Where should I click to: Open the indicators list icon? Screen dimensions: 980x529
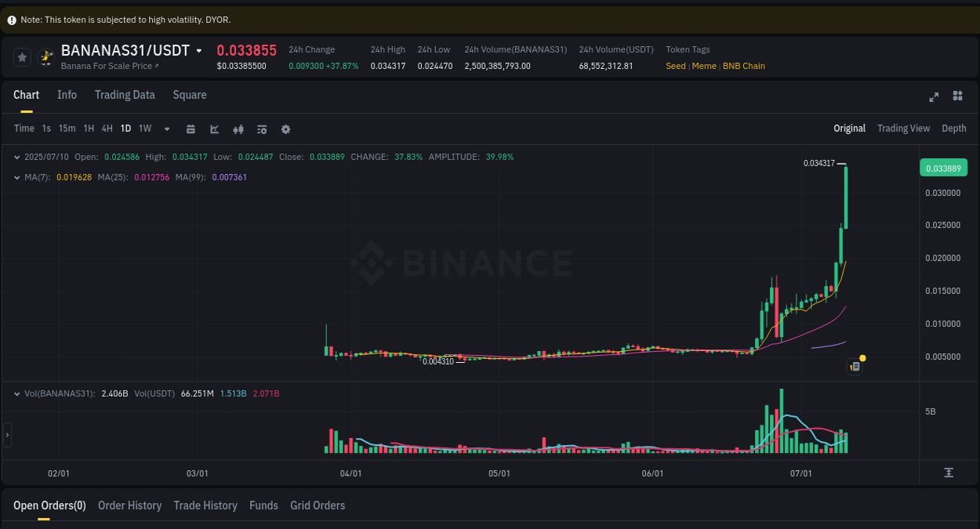point(262,129)
